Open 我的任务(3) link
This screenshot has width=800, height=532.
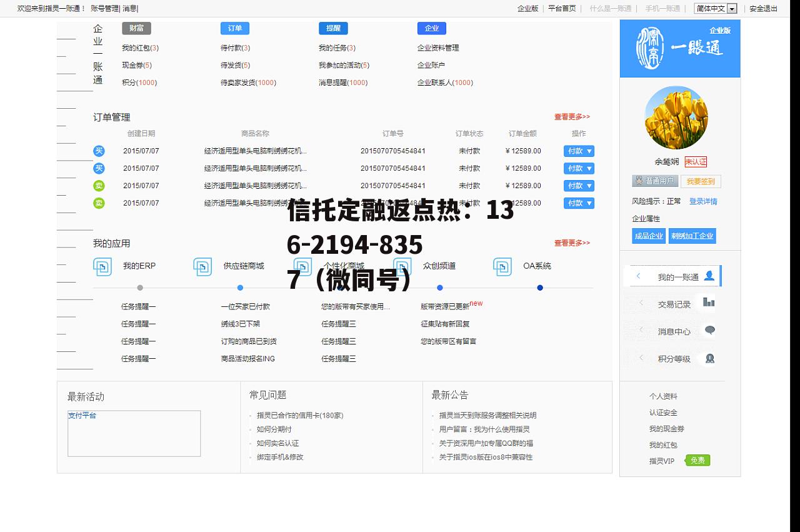[337, 48]
